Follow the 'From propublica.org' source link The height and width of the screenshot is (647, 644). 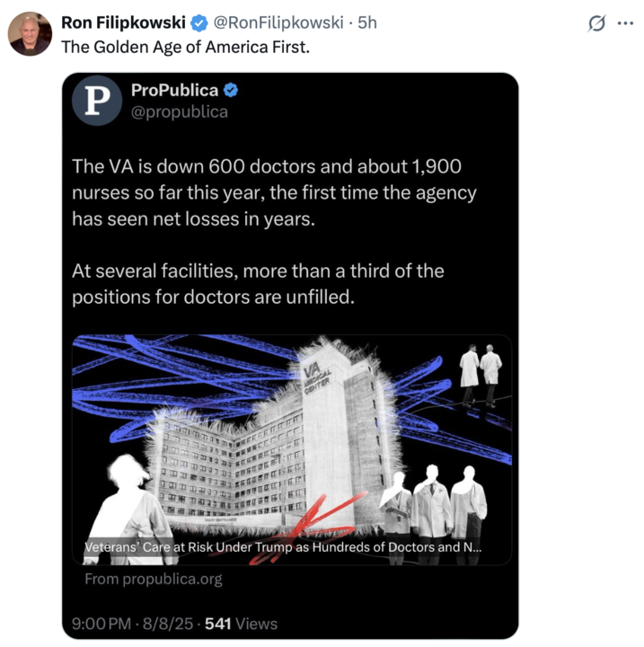click(x=153, y=579)
